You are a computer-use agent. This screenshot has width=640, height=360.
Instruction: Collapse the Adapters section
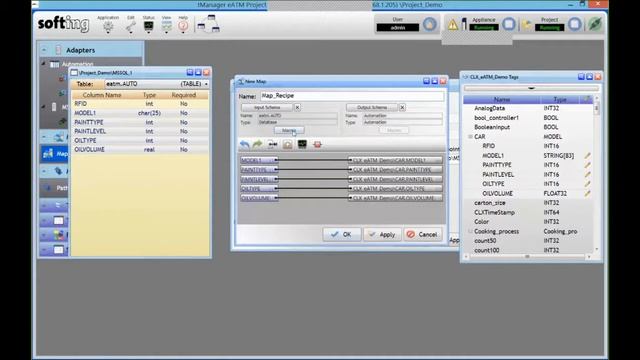click(44, 50)
